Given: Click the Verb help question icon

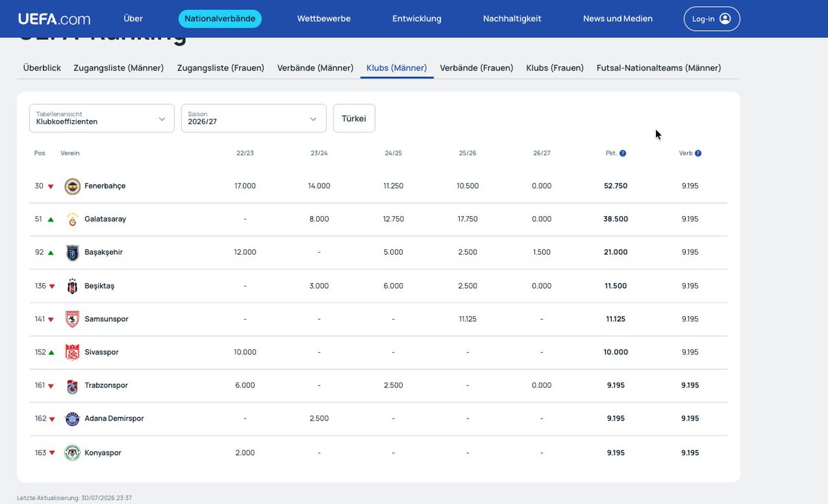Looking at the screenshot, I should pyautogui.click(x=698, y=153).
